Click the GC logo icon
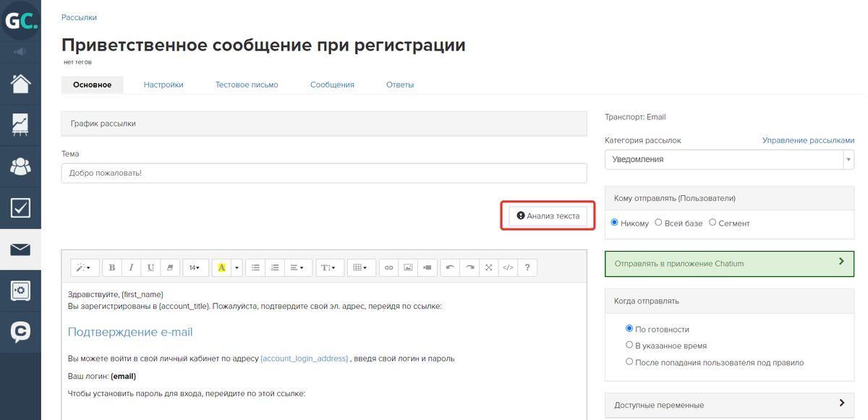The height and width of the screenshot is (420, 868). pos(20,21)
